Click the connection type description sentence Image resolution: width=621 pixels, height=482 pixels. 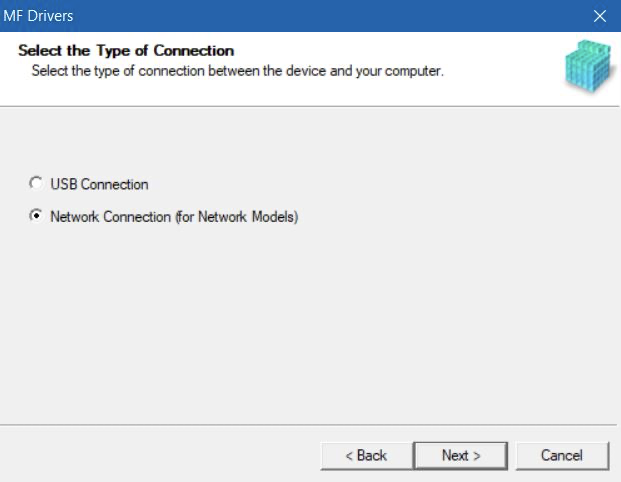click(238, 71)
